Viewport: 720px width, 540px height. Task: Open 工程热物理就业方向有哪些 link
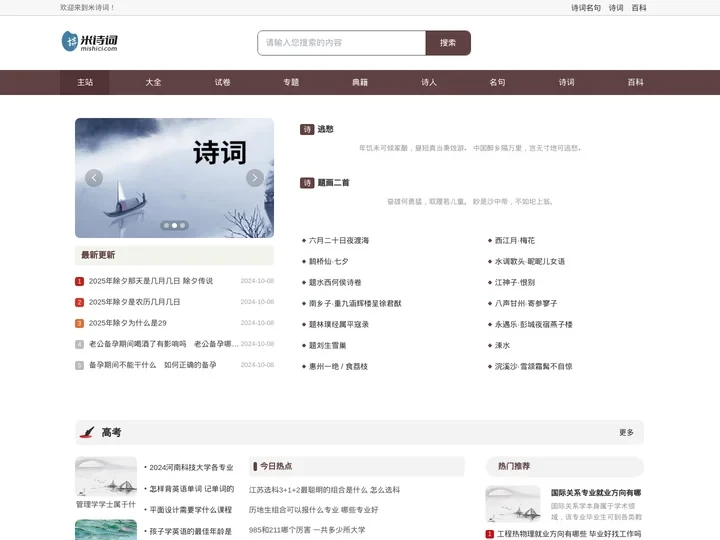[x=569, y=534]
